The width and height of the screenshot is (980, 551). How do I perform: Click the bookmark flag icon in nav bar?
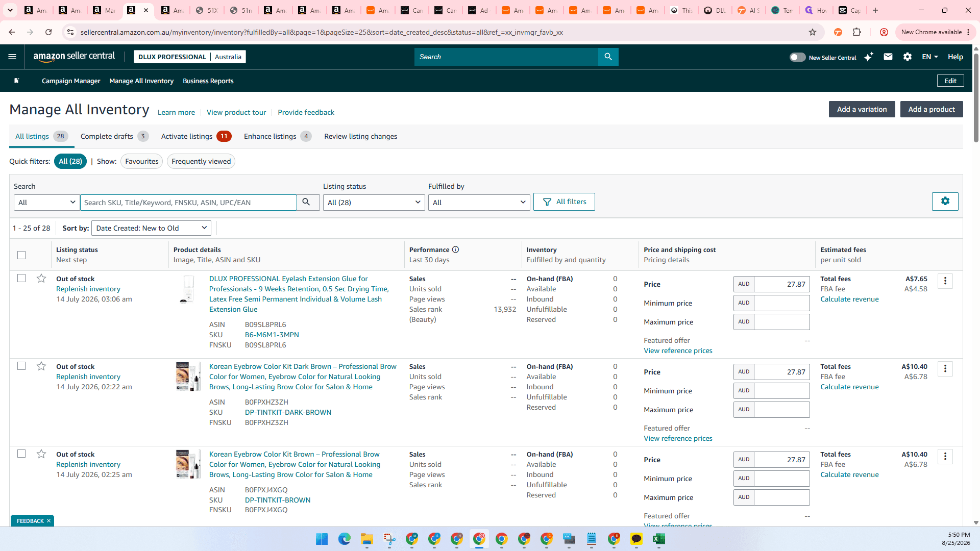(16, 81)
